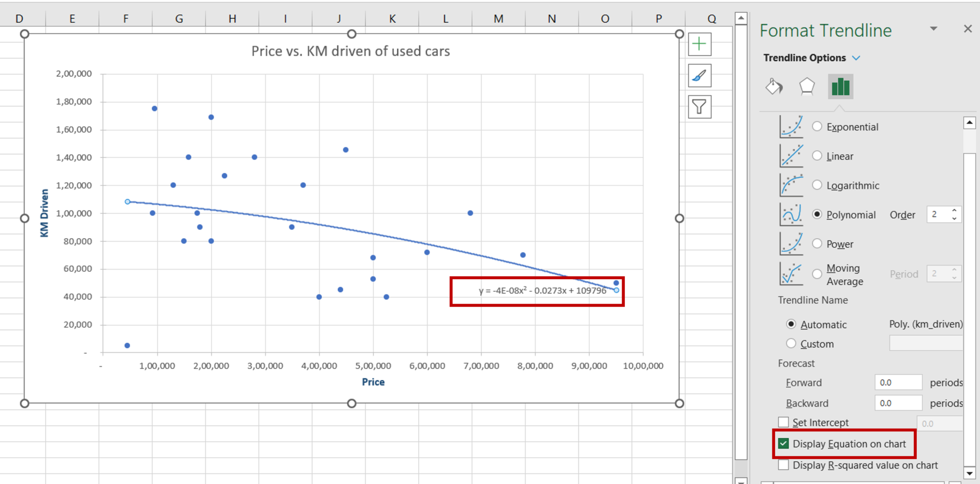Enable Display R-squared value on chart
Image resolution: width=980 pixels, height=484 pixels.
pyautogui.click(x=783, y=464)
